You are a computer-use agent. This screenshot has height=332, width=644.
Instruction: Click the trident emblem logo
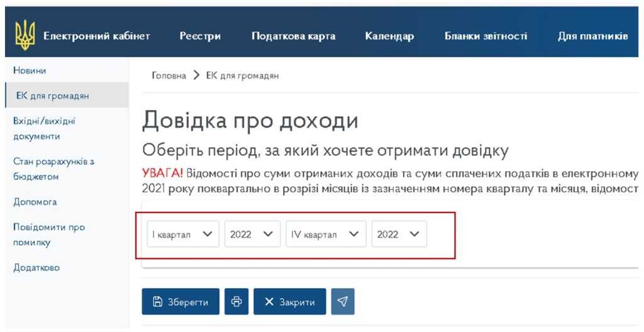click(x=25, y=35)
